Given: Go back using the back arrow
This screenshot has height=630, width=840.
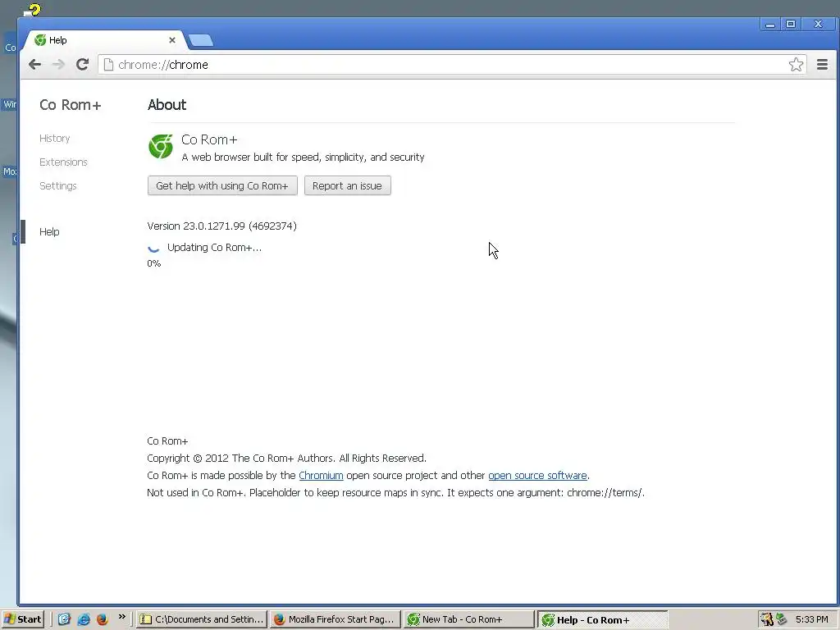Looking at the screenshot, I should (x=34, y=65).
